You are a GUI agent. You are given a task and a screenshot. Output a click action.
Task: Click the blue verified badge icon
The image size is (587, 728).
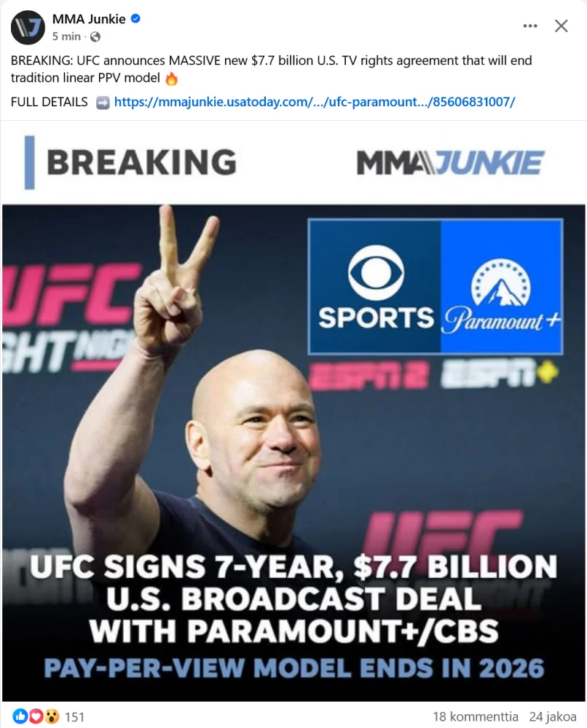tap(135, 19)
